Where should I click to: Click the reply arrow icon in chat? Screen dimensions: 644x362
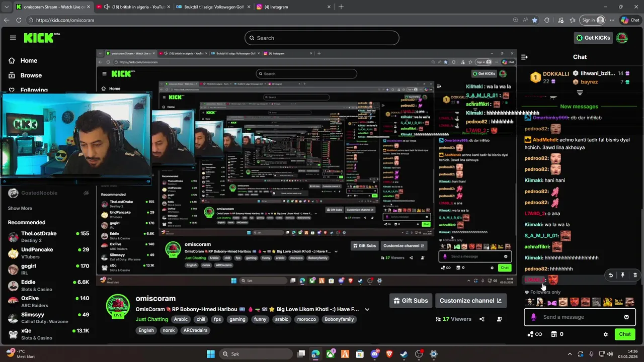pos(610,275)
